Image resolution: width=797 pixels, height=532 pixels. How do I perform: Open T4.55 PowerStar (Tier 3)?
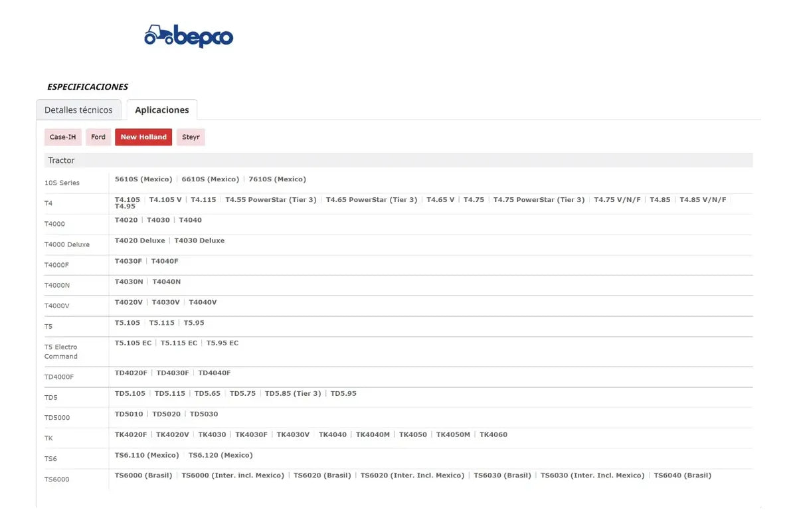coord(271,200)
